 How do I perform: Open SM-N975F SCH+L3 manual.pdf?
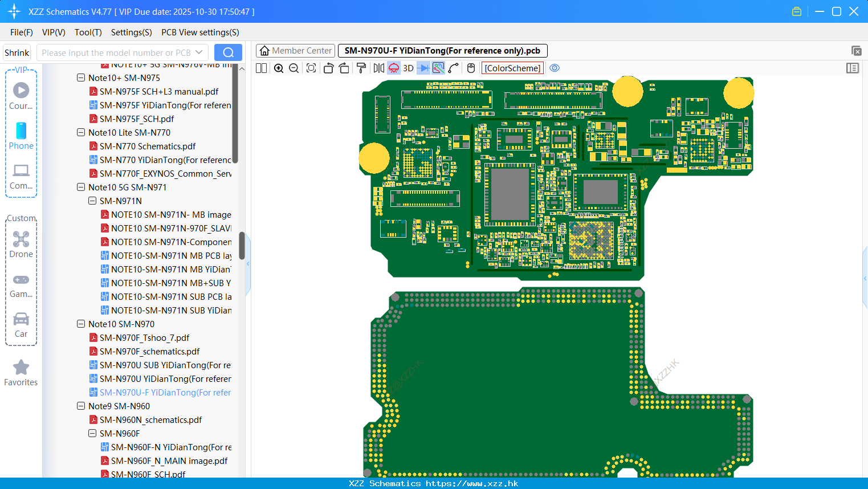[154, 91]
